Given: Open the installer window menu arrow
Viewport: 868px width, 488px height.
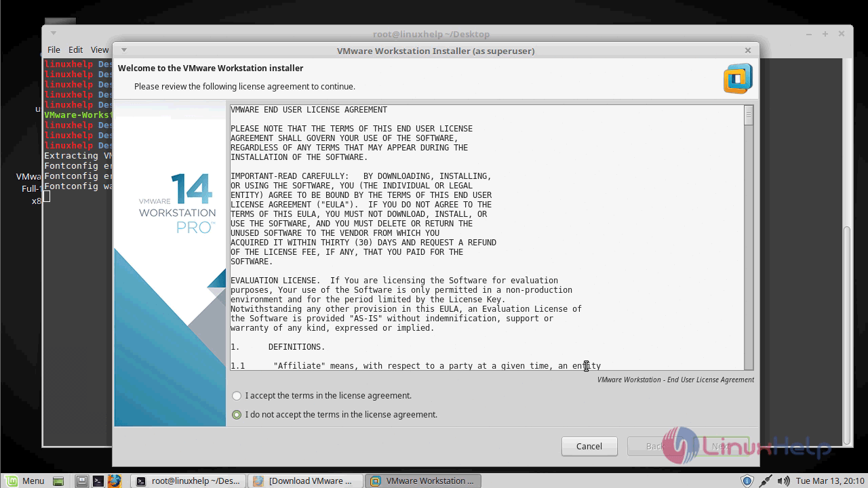Looking at the screenshot, I should [124, 49].
